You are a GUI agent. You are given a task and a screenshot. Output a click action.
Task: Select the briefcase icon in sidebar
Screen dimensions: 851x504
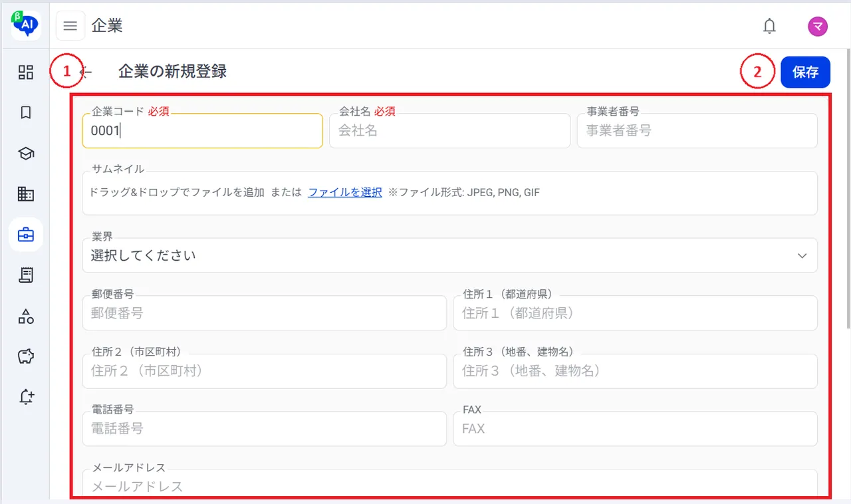26,235
